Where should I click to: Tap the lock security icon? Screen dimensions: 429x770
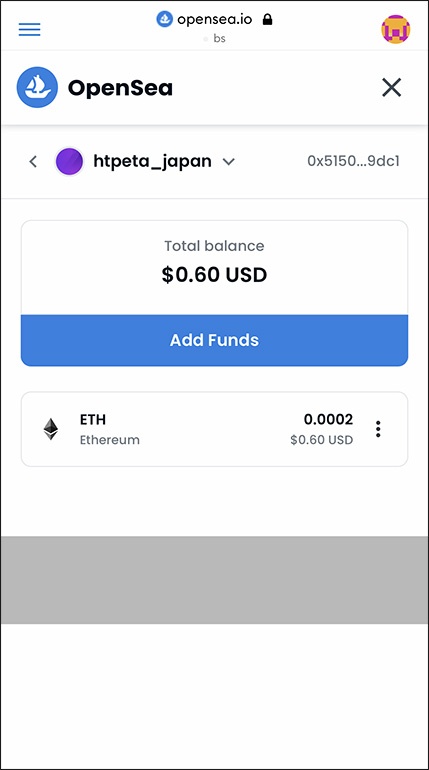267,19
